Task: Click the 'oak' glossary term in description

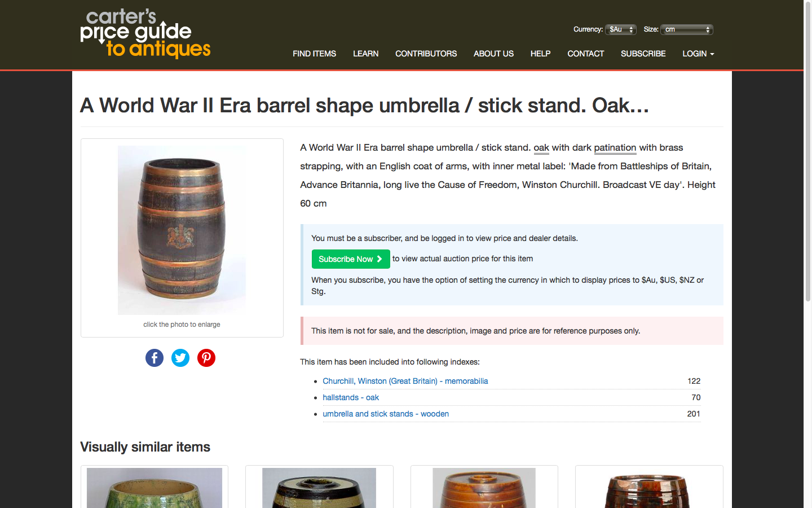Action: click(541, 148)
